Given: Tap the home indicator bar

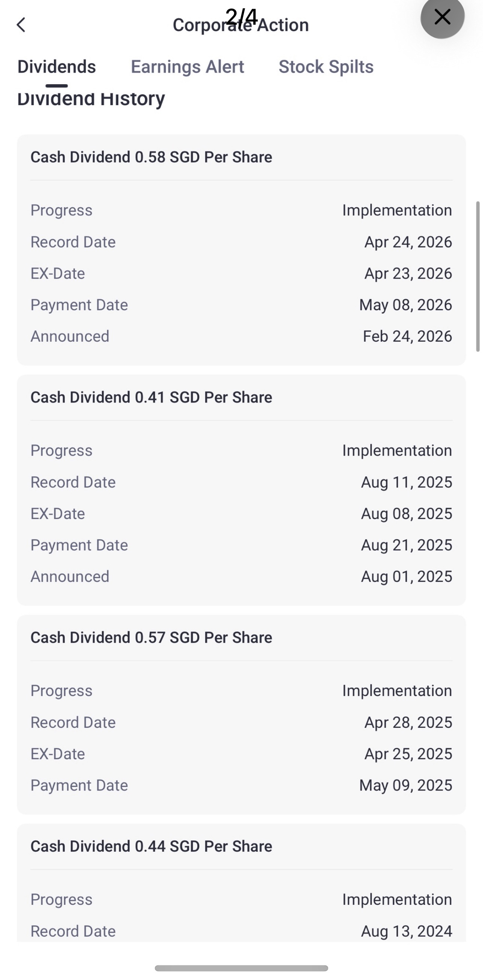Looking at the screenshot, I should [241, 968].
